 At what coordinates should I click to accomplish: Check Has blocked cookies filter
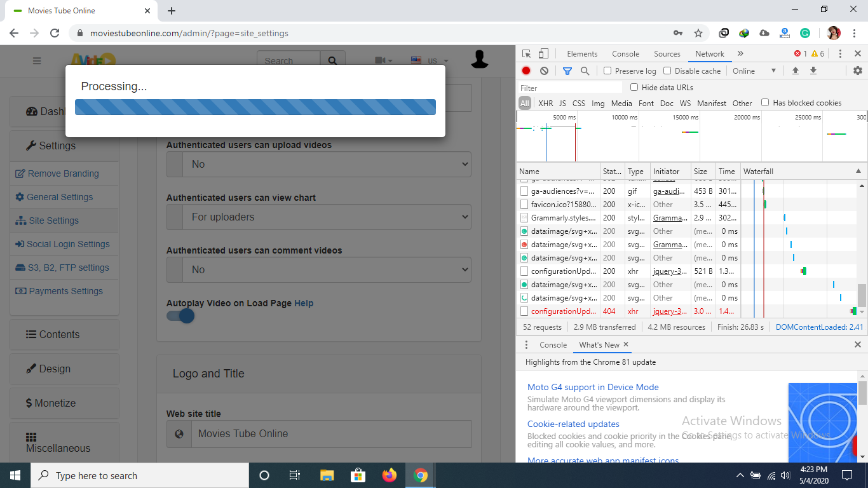765,103
